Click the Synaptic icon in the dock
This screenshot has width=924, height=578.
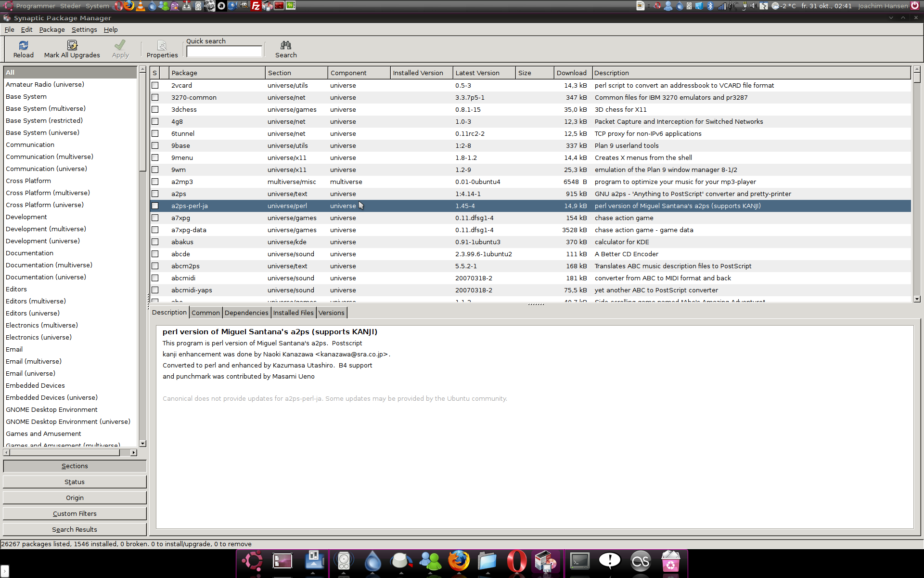tap(545, 562)
